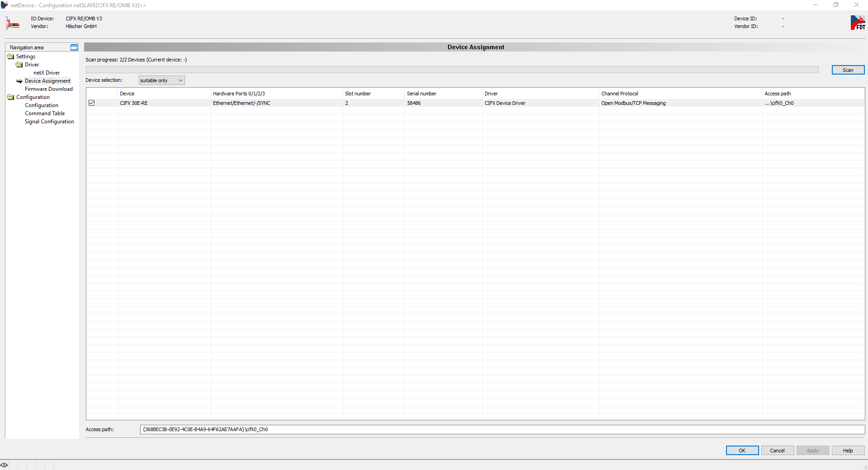This screenshot has width=868, height=470.
Task: Select netX Driver in navigation tree
Action: point(46,73)
